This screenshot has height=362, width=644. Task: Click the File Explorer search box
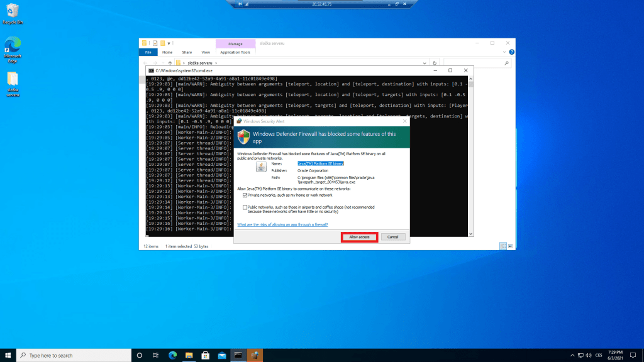pos(477,63)
